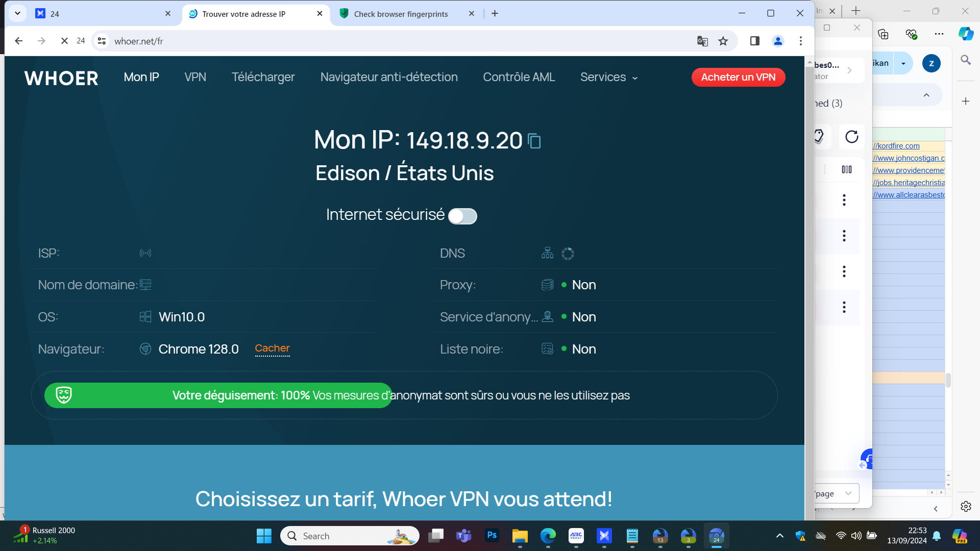View site information icon in address bar
Image resolution: width=980 pixels, height=551 pixels.
coord(102,41)
